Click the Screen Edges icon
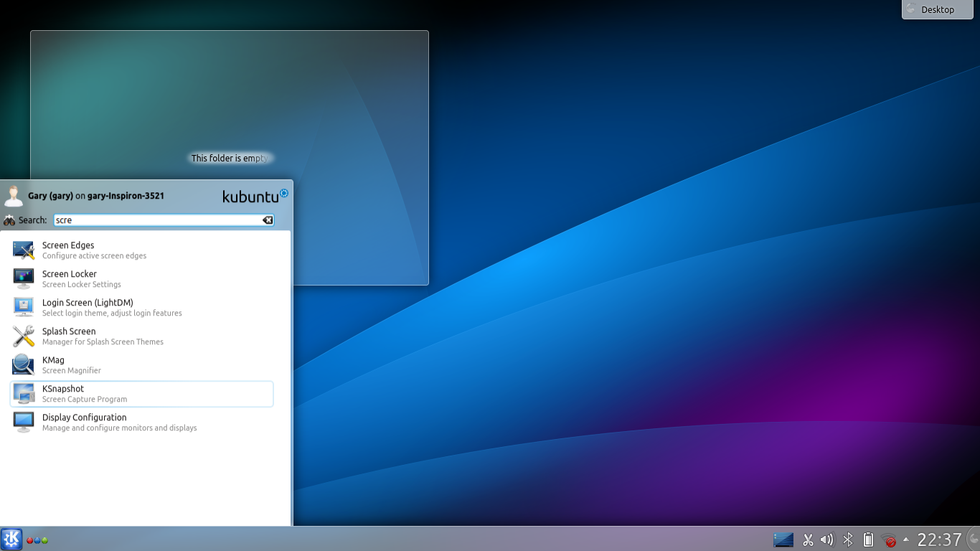The image size is (980, 551). tap(24, 250)
